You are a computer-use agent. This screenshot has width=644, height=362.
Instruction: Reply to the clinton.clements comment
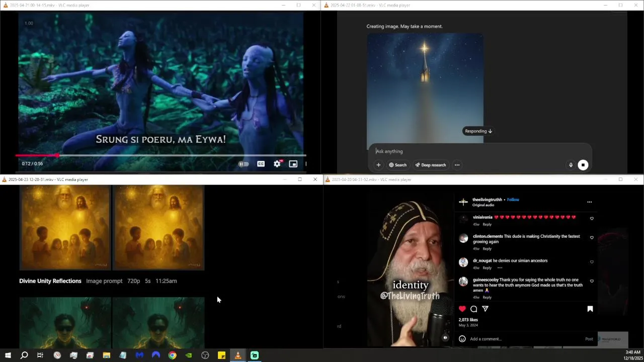point(487,249)
